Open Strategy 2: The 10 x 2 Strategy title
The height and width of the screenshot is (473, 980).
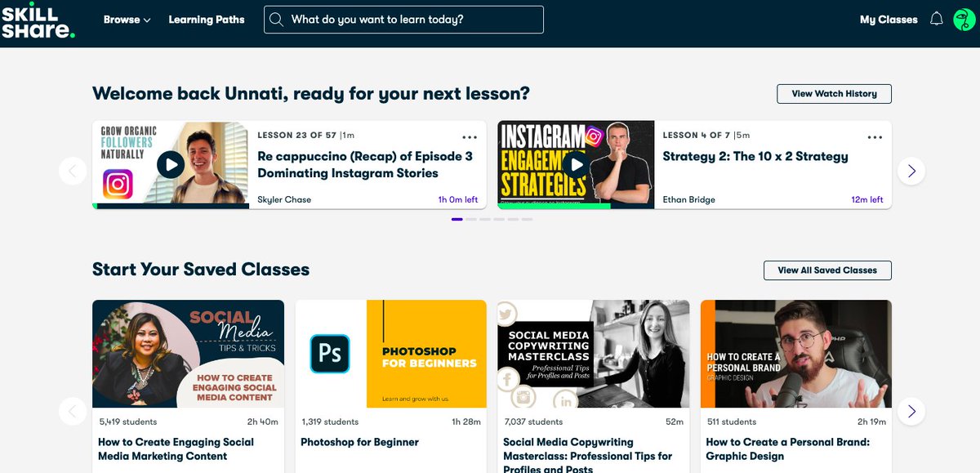tap(755, 157)
